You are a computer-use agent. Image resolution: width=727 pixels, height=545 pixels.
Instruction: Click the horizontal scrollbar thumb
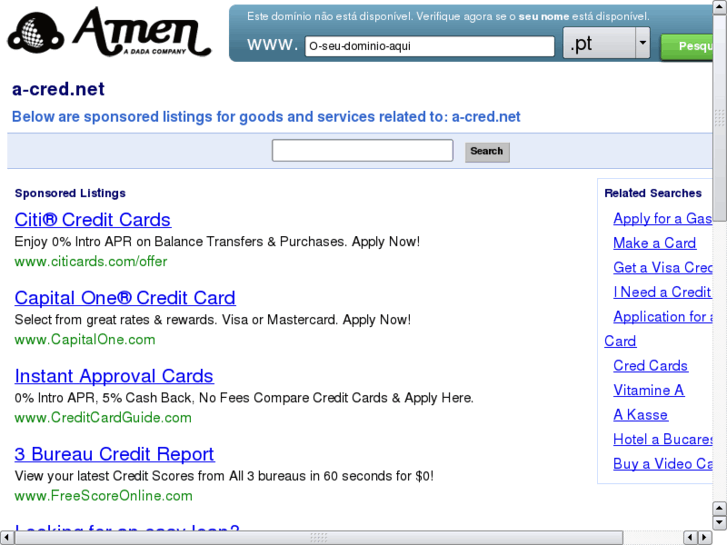[x=319, y=538]
